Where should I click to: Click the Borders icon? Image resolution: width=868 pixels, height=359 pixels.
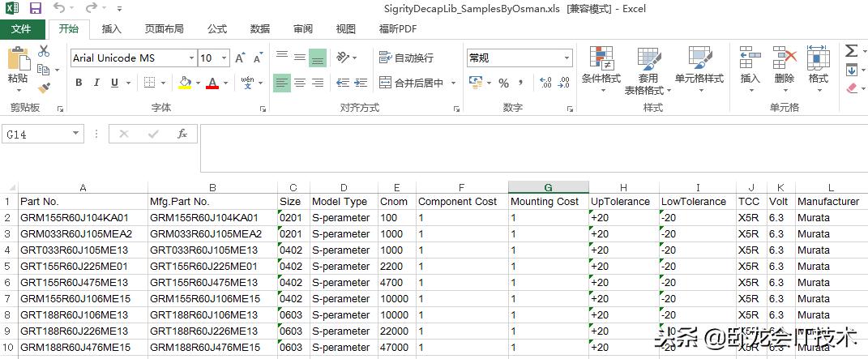click(149, 83)
